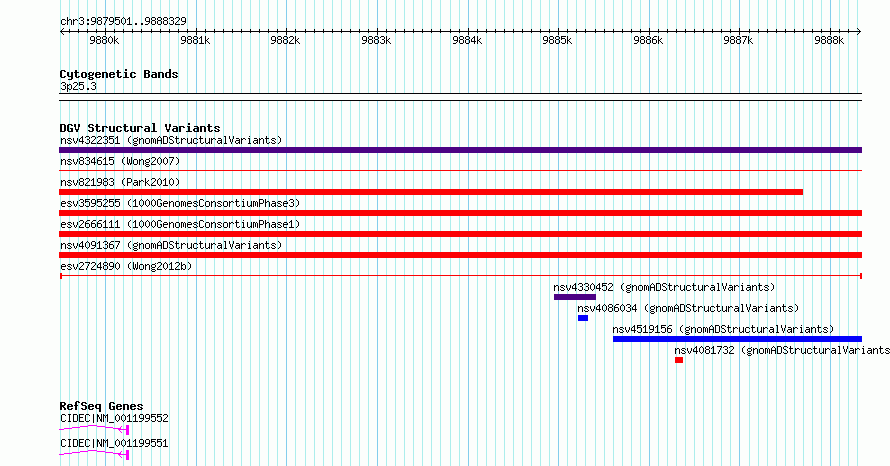Screen dimensions: 890x466
Task: Click the nsv4322351 purple variant bar
Action: click(460, 150)
